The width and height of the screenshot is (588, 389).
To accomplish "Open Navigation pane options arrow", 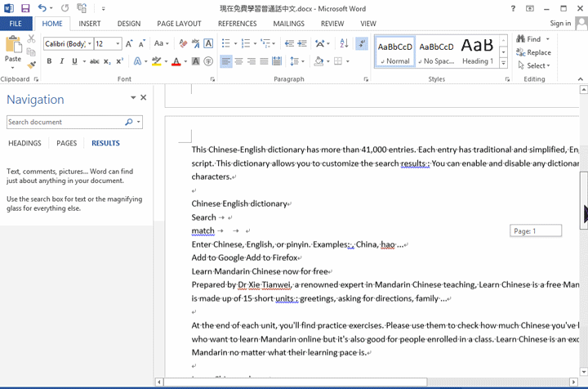I will tap(133, 97).
